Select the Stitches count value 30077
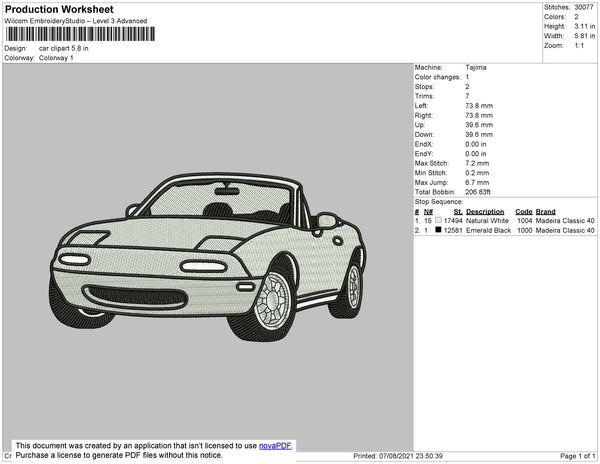 coord(582,7)
